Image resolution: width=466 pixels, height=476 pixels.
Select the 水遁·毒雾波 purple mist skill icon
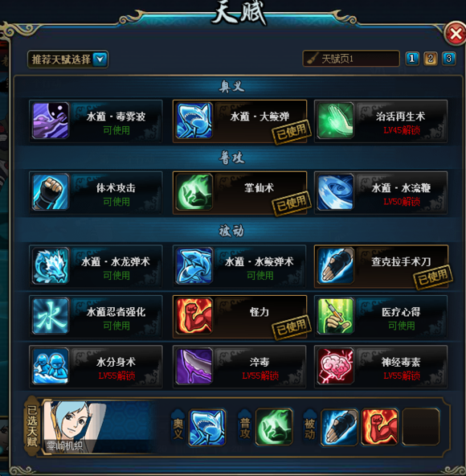point(51,121)
